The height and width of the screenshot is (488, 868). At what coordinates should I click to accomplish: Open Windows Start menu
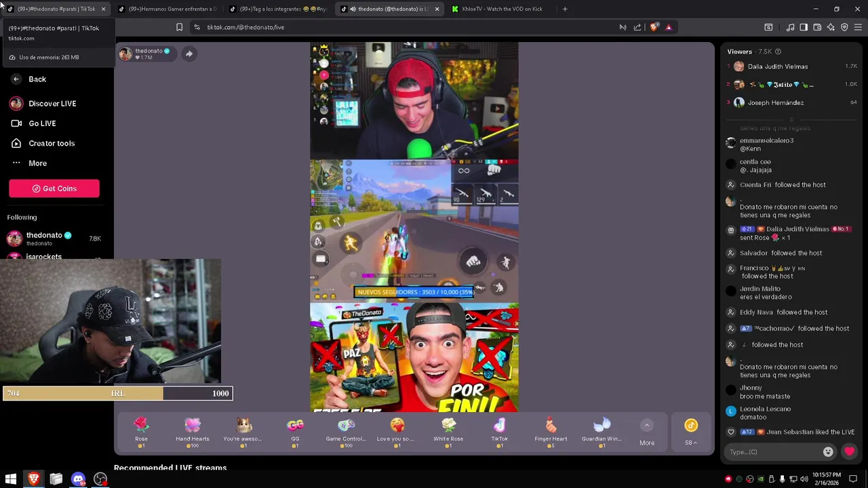click(x=11, y=479)
